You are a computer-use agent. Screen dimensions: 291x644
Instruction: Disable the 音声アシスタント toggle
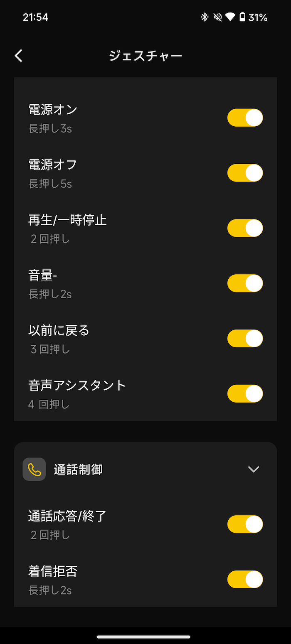pos(245,394)
